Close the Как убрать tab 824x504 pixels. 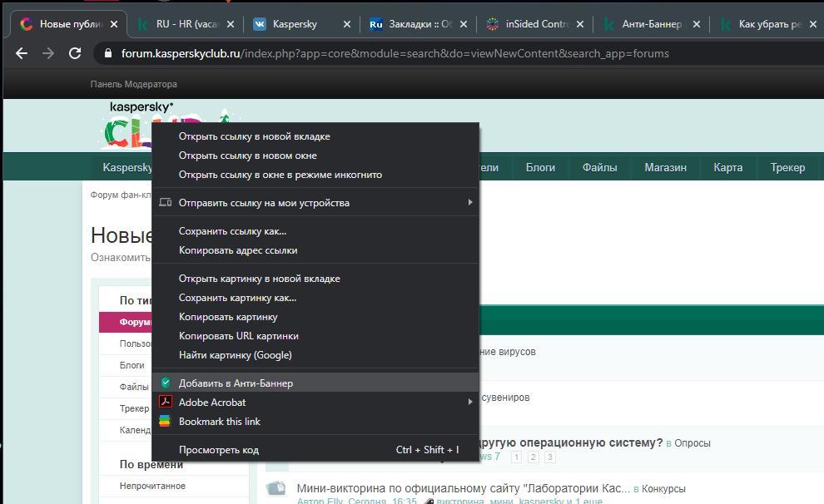click(x=813, y=24)
